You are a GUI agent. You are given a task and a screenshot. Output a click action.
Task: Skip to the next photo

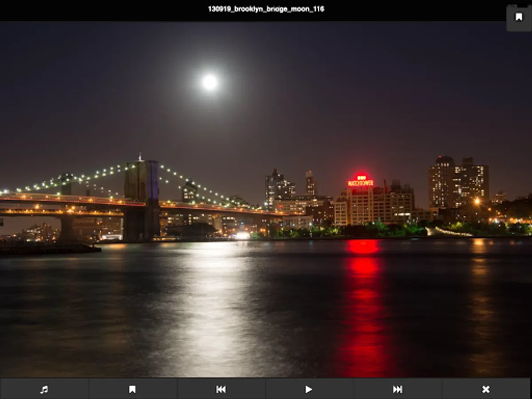[x=398, y=389]
